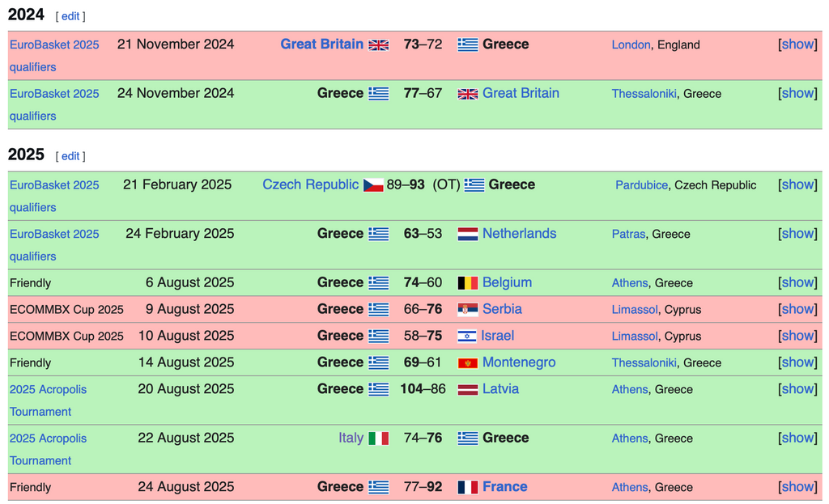Click the Czech Republic flag icon
829x504 pixels.
tap(373, 185)
